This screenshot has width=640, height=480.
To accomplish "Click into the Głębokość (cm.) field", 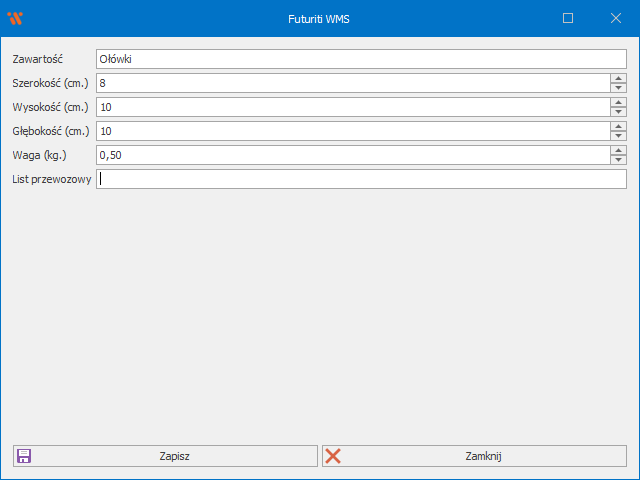I will (353, 131).
